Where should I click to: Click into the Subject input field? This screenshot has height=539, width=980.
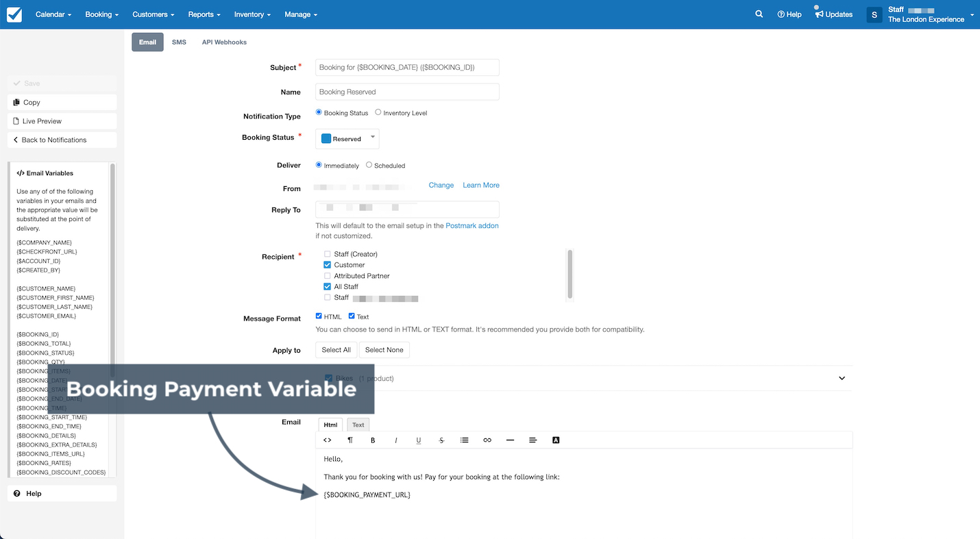[407, 67]
